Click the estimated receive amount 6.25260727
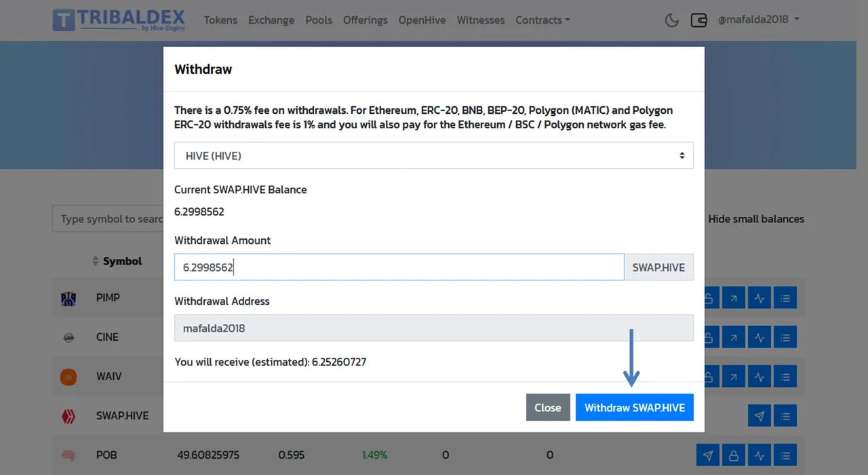 [339, 362]
